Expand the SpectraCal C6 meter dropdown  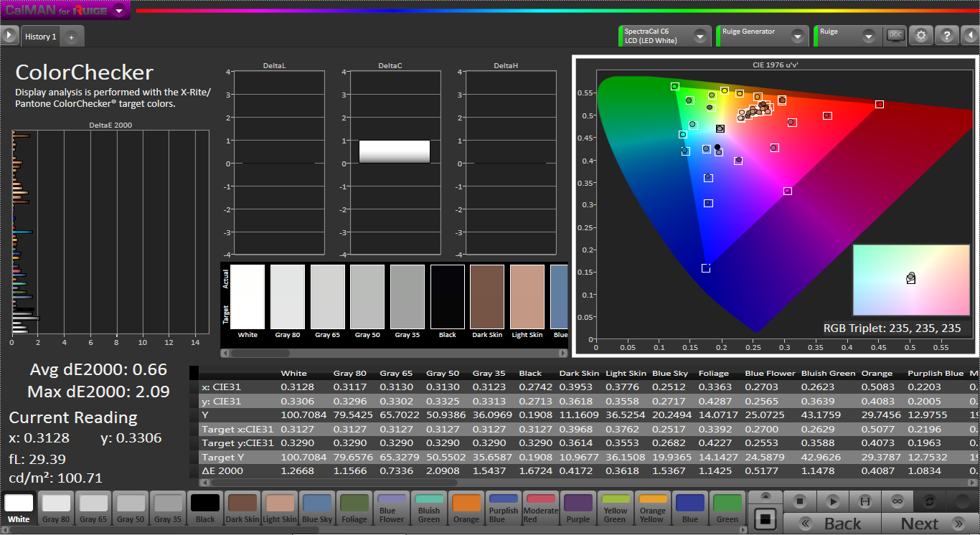(699, 36)
